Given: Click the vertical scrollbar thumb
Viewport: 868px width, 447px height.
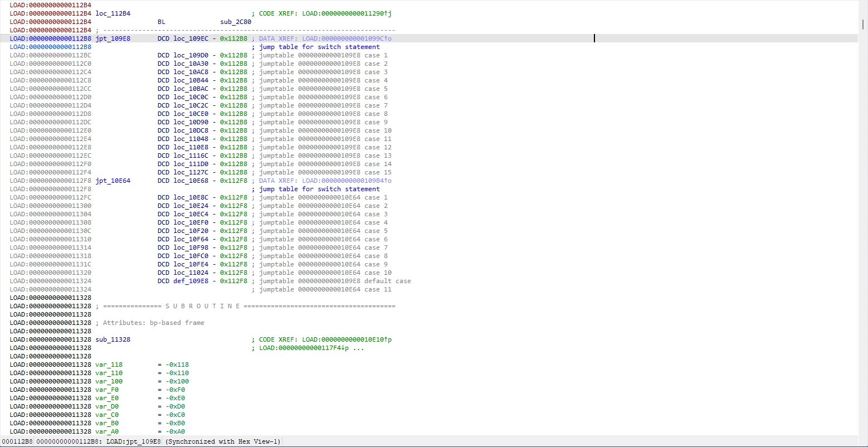Looking at the screenshot, I should pyautogui.click(x=864, y=24).
